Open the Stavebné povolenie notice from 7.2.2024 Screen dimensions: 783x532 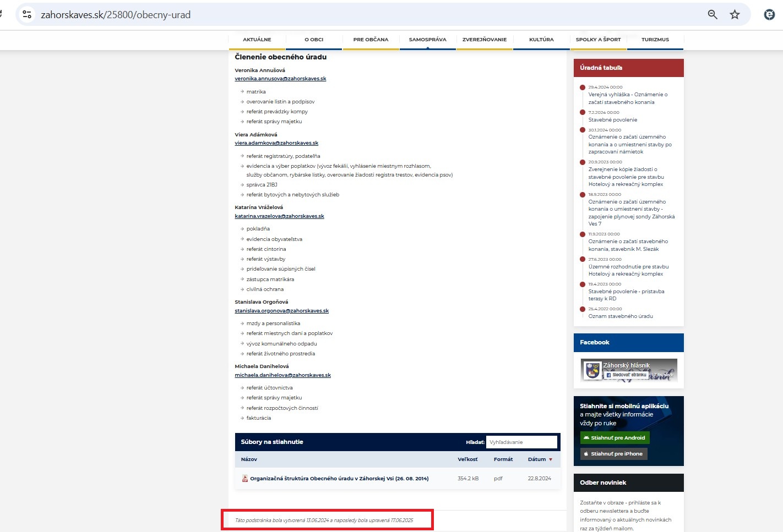[x=612, y=120]
